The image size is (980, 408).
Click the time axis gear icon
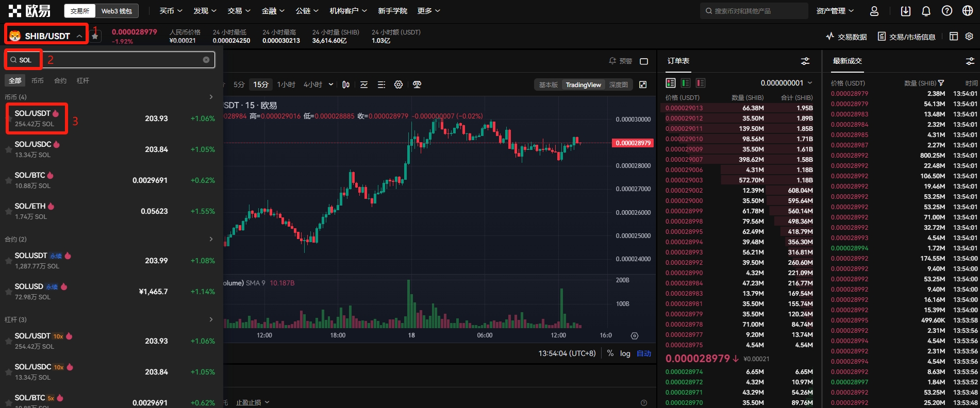click(x=635, y=336)
